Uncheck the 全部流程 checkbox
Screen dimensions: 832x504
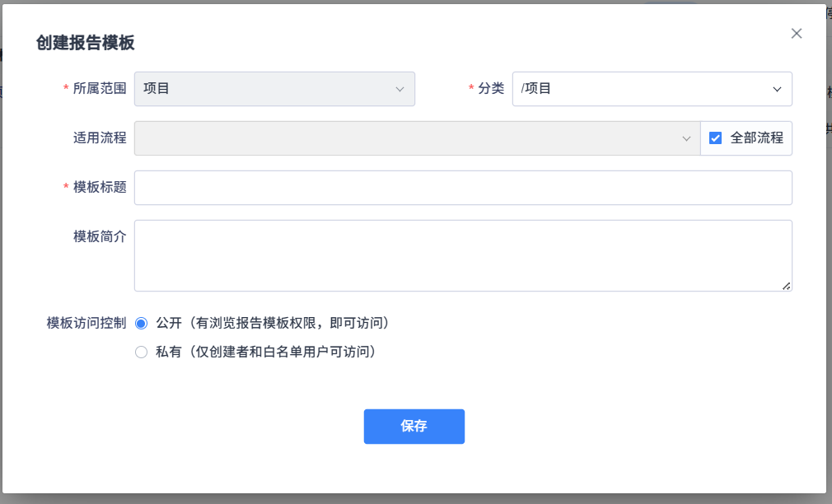715,138
